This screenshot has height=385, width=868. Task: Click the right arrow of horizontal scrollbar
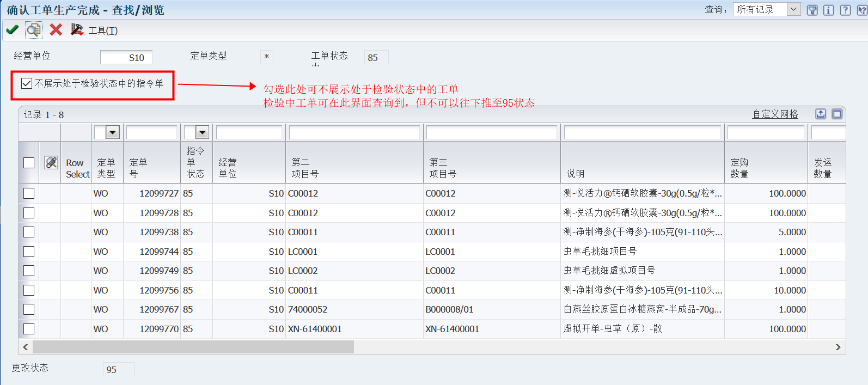point(838,347)
